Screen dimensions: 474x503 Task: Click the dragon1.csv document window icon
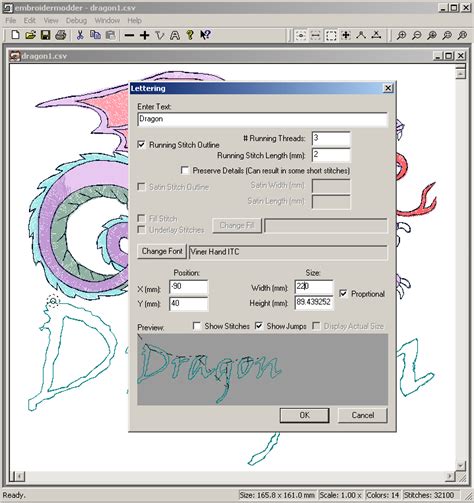[15, 56]
